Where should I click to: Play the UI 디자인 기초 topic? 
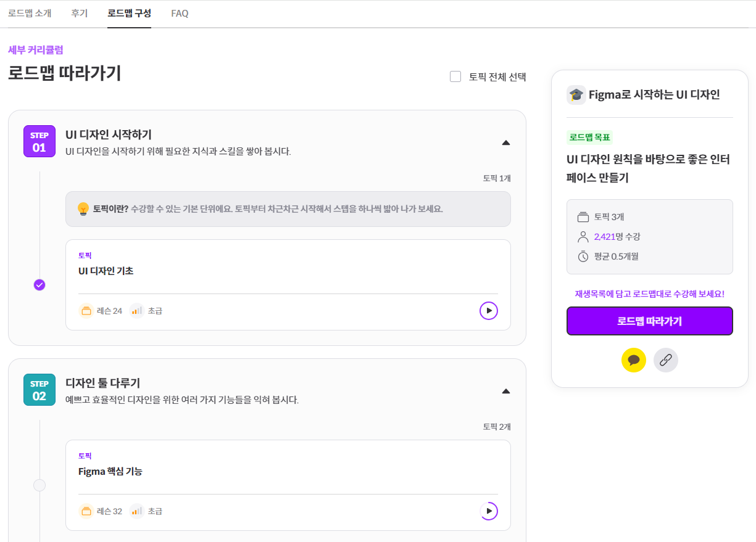489,311
